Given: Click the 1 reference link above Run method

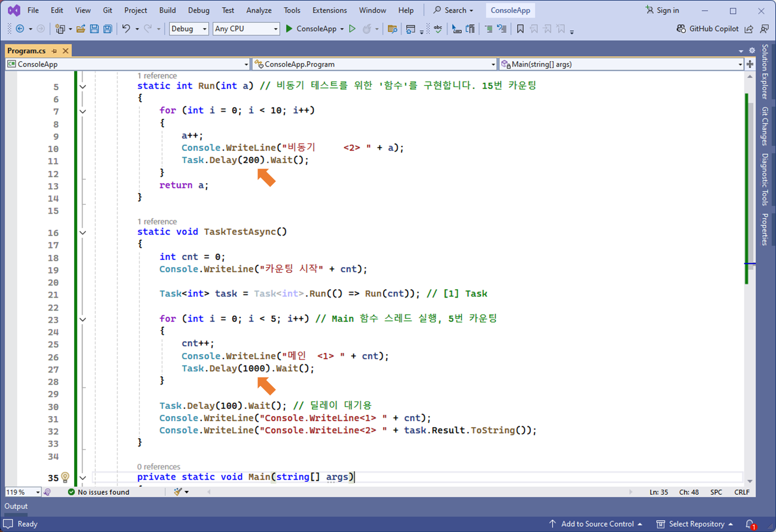Looking at the screenshot, I should (x=157, y=75).
